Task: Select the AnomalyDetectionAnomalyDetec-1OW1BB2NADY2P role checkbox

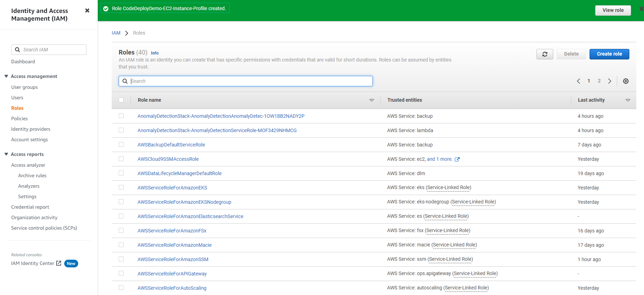Action: (x=121, y=116)
